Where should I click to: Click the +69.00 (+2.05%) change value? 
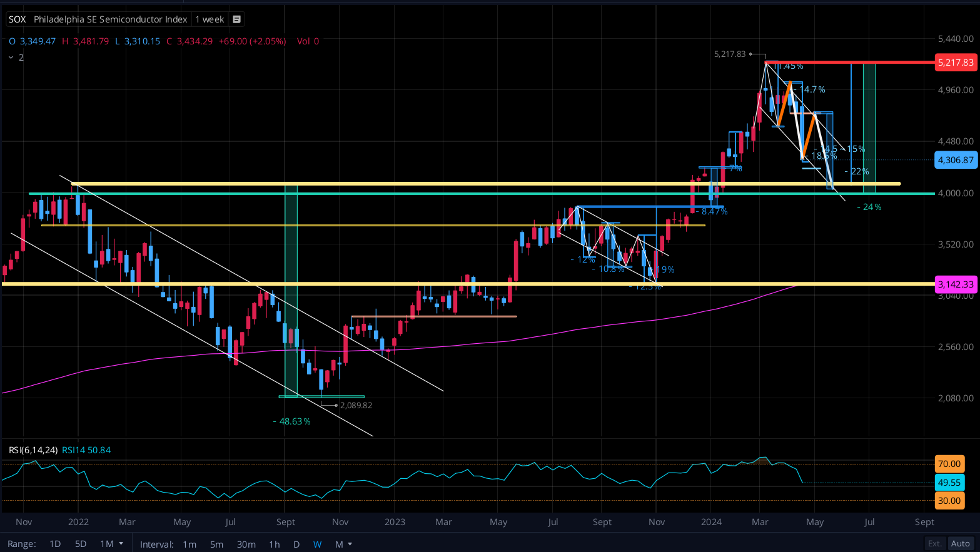[x=252, y=41]
